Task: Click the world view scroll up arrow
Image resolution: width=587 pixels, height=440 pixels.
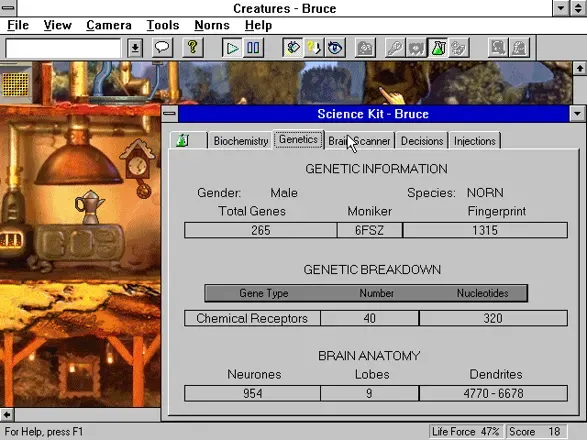Action: [x=580, y=68]
